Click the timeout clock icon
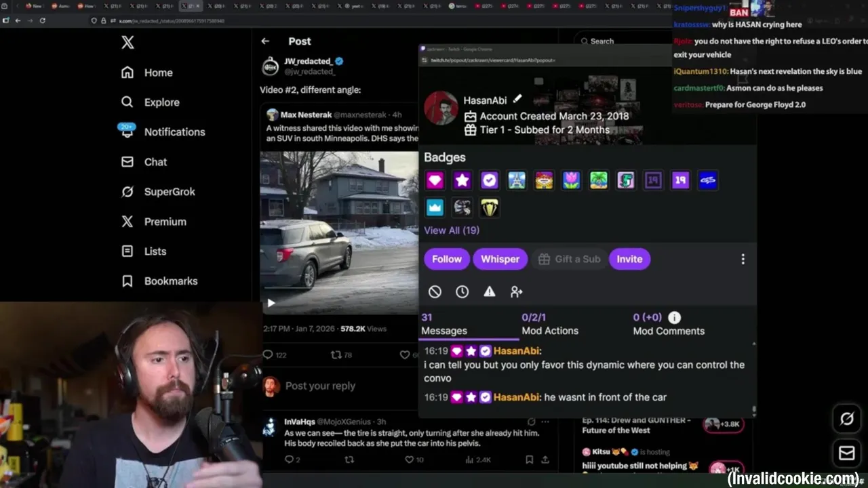 [462, 291]
